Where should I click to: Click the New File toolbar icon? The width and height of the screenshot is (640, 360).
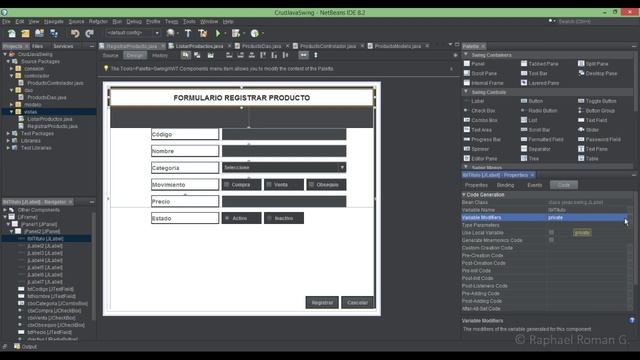pyautogui.click(x=12, y=33)
